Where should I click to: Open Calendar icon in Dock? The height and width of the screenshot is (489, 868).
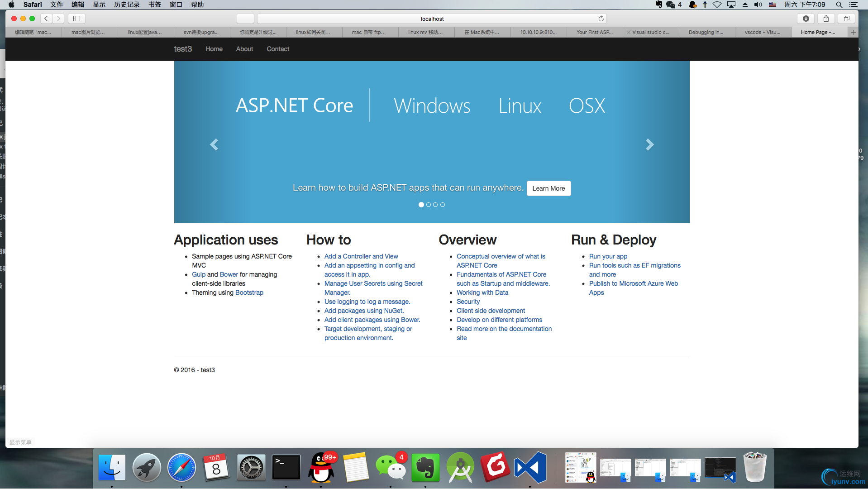pos(216,467)
